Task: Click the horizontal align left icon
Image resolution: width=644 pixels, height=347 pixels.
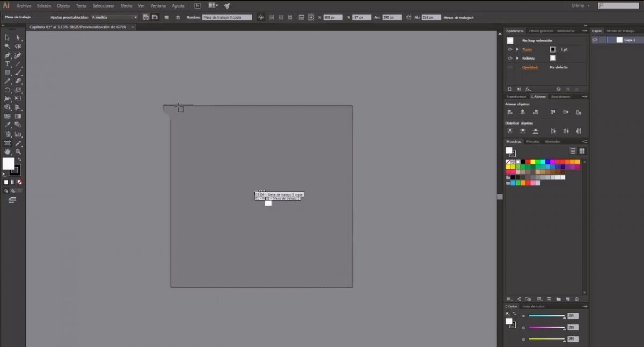Action: [509, 112]
